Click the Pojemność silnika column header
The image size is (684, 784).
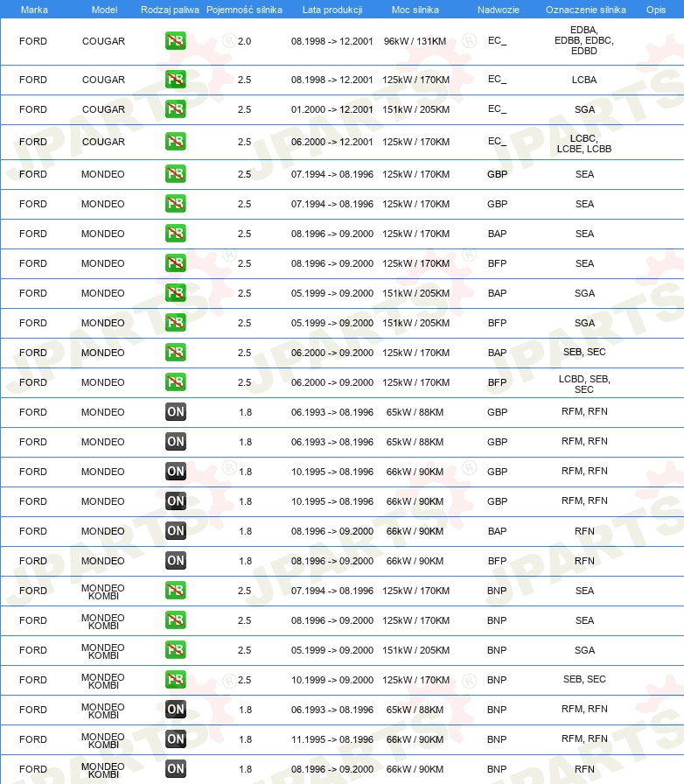pos(244,10)
